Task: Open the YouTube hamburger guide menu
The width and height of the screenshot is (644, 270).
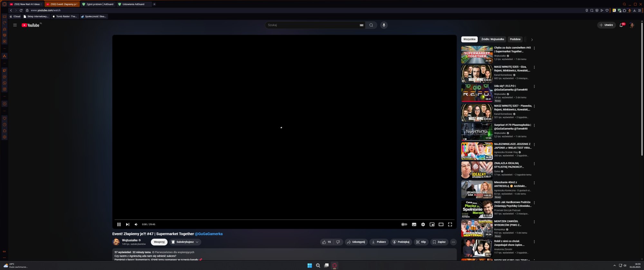Action: click(15, 25)
